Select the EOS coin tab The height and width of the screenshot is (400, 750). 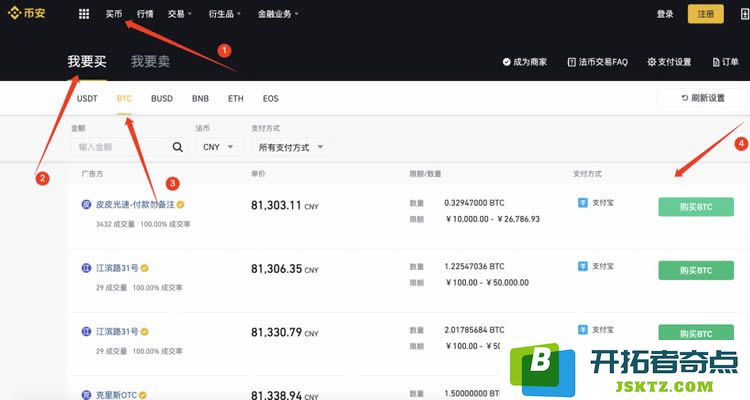coord(270,98)
